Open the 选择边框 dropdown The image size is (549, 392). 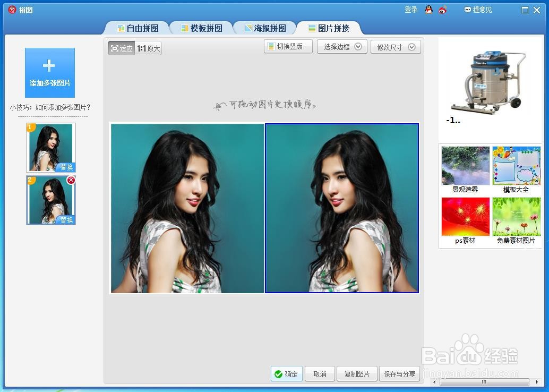point(342,47)
